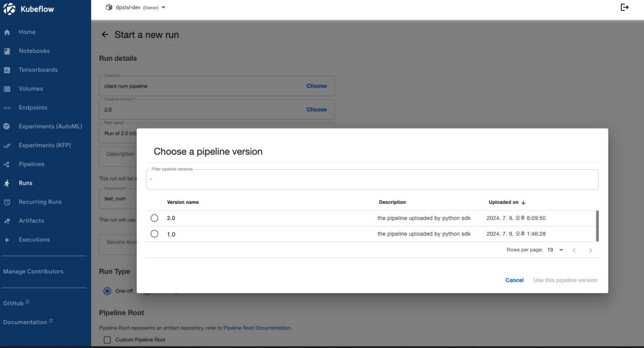The width and height of the screenshot is (644, 348).
Task: Click Description column header
Action: 392,203
